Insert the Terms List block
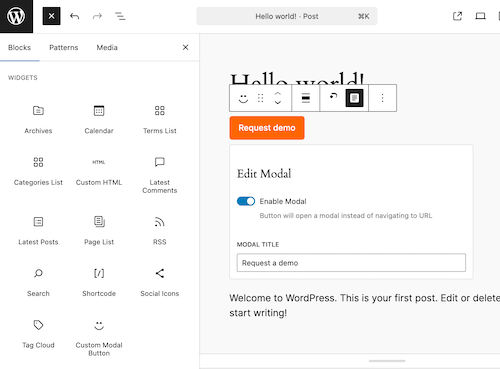This screenshot has height=369, width=500. coord(160,119)
